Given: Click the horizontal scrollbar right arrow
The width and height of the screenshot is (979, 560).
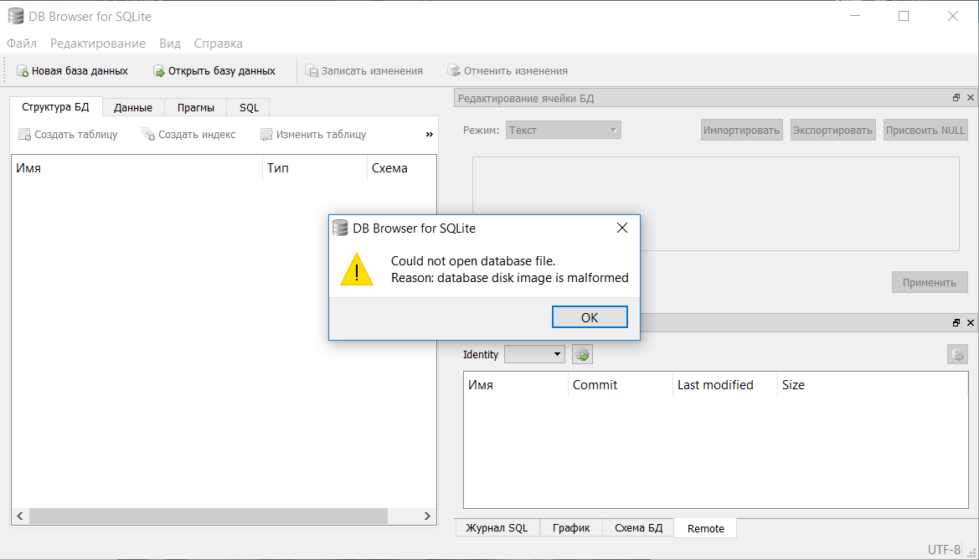Looking at the screenshot, I should (x=427, y=516).
